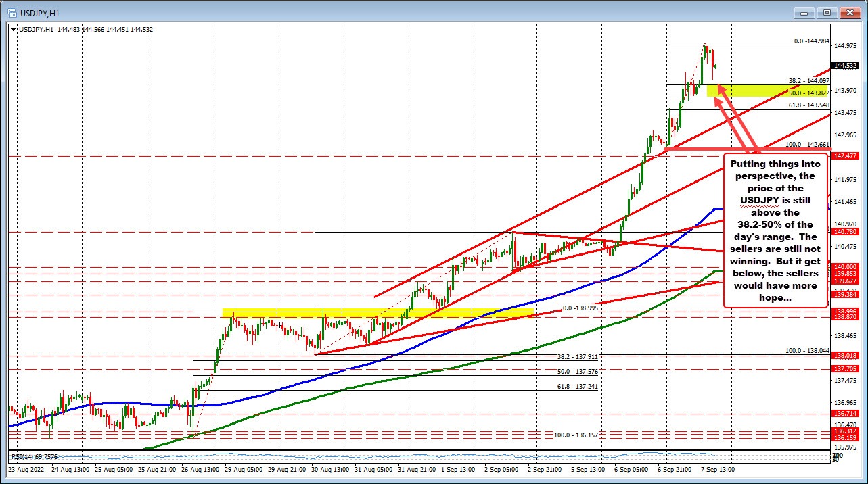Select Fibonacci label 0.0 -138.995
The height and width of the screenshot is (484, 868).
(x=581, y=308)
